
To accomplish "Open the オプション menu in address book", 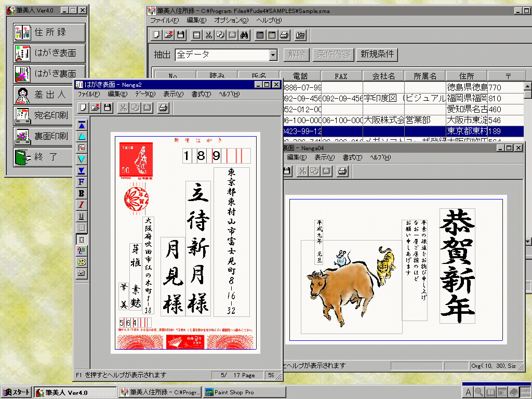I will tap(231, 20).
